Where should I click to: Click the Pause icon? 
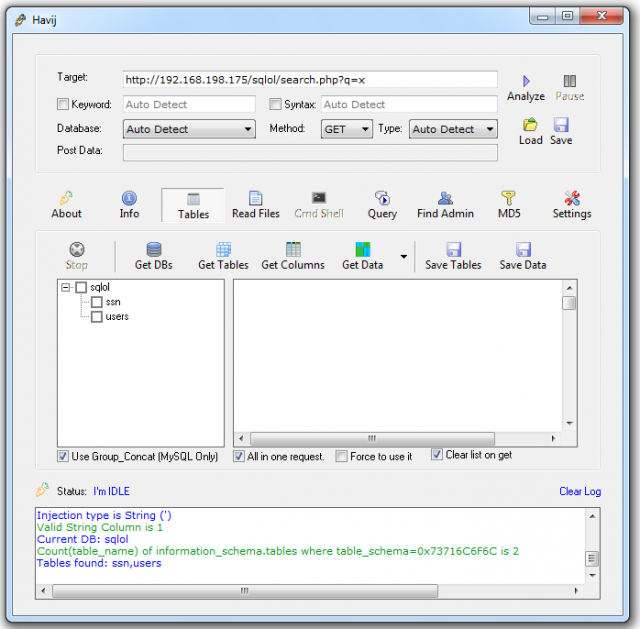tap(569, 81)
